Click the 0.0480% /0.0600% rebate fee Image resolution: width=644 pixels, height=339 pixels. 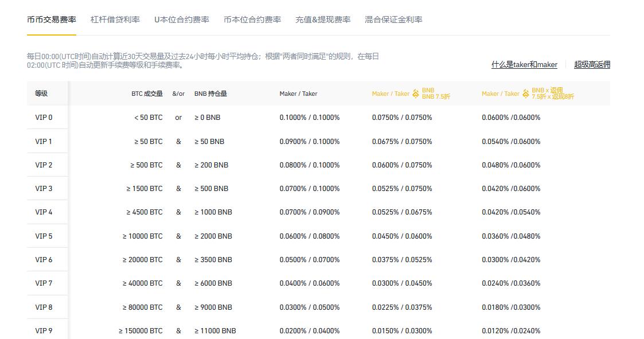[511, 165]
